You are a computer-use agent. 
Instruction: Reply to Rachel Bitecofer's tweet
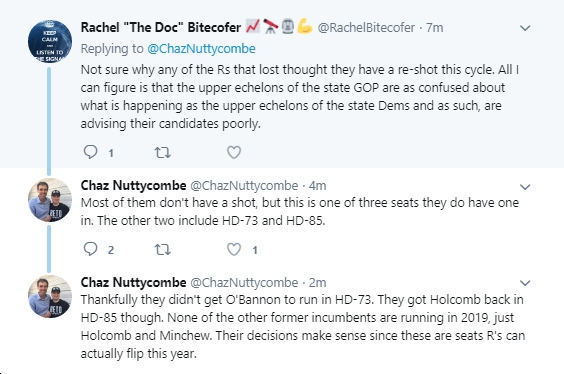[x=90, y=152]
